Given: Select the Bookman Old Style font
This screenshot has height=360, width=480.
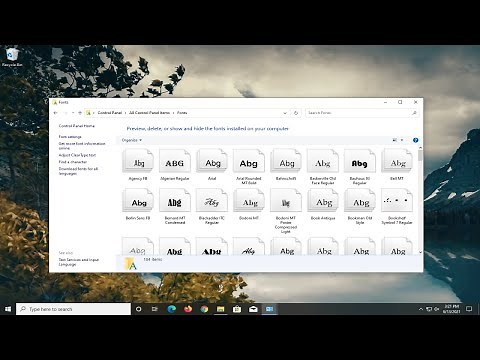Looking at the screenshot, I should pos(360,201).
